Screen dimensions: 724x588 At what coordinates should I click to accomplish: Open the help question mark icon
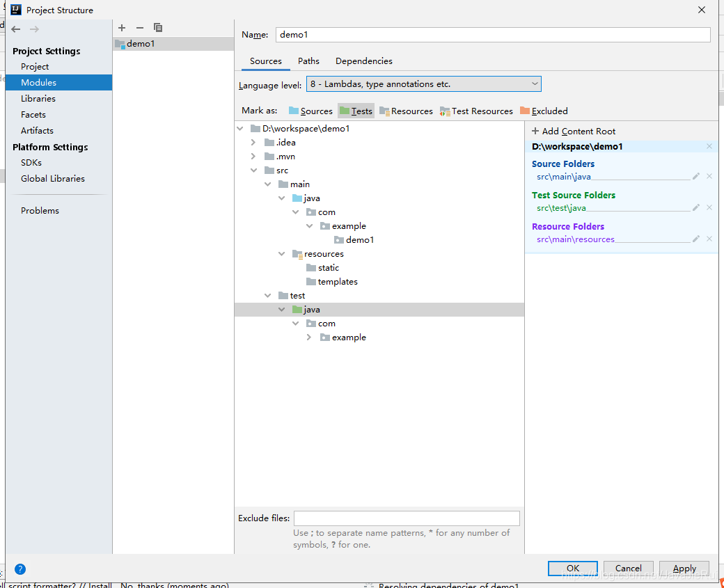[20, 569]
